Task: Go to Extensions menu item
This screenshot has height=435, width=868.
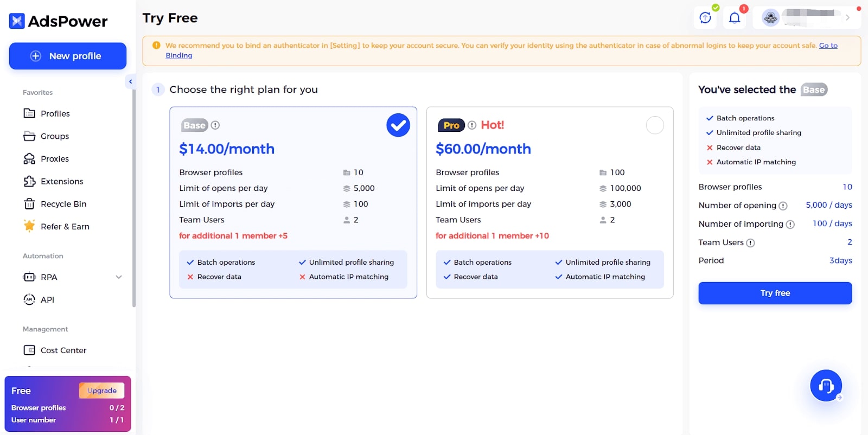Action: click(61, 182)
